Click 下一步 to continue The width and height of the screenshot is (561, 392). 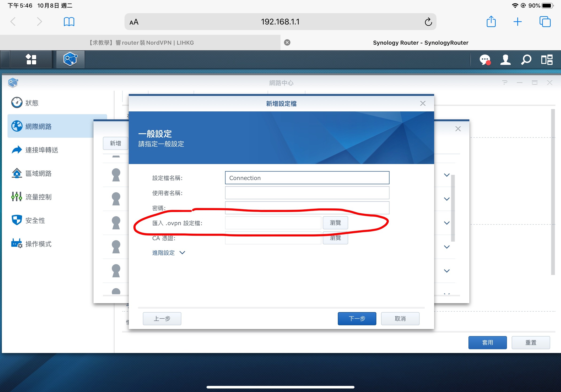[357, 318]
